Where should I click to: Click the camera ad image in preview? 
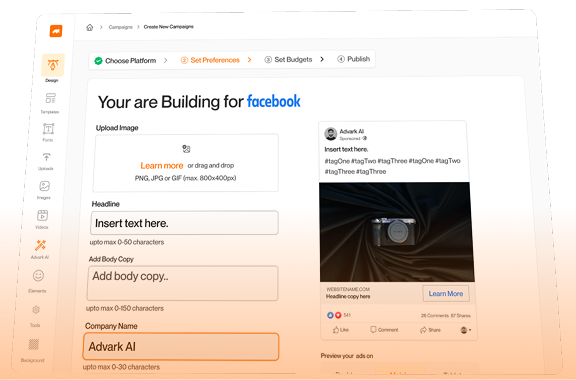(x=397, y=232)
